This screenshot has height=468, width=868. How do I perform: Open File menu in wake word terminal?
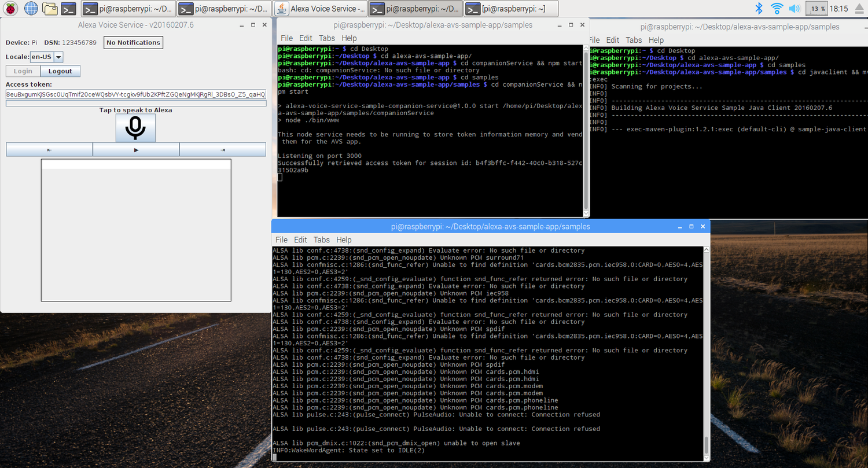[x=281, y=239]
